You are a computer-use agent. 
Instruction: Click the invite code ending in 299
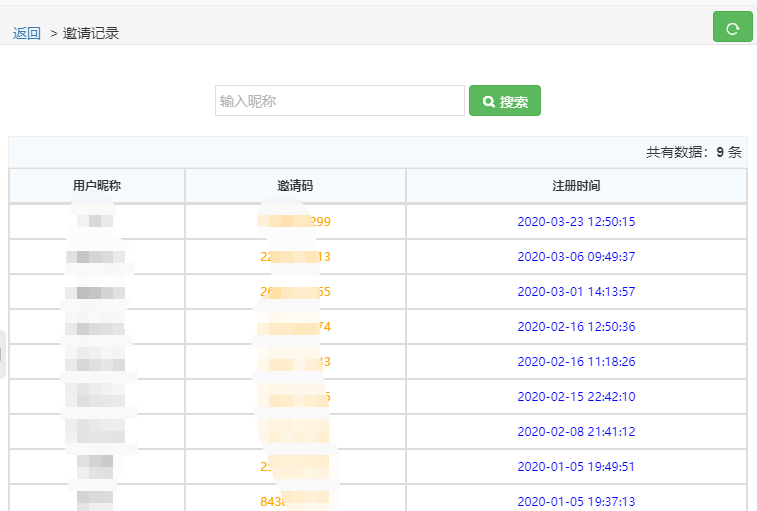[x=295, y=222]
